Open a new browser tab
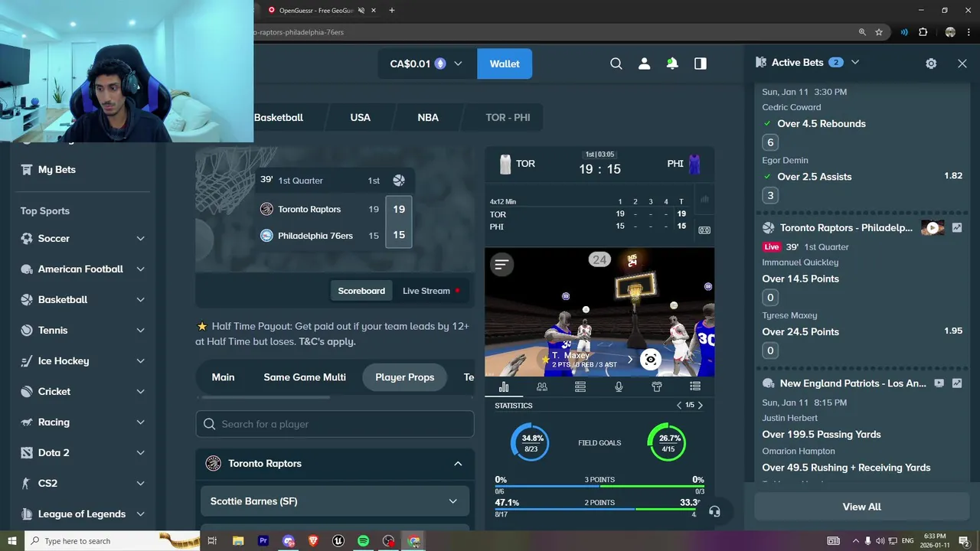Image resolution: width=980 pixels, height=551 pixels. 392,10
